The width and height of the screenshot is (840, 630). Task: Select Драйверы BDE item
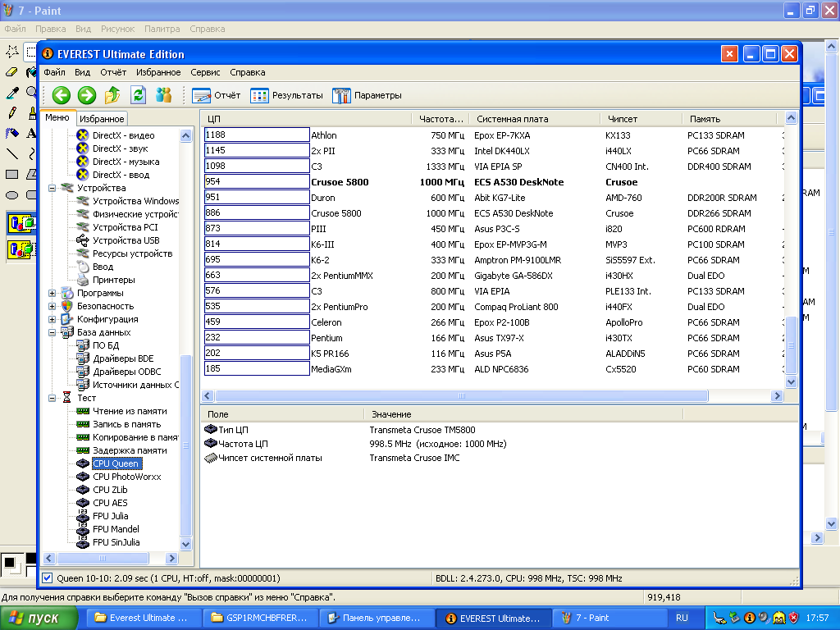click(123, 358)
